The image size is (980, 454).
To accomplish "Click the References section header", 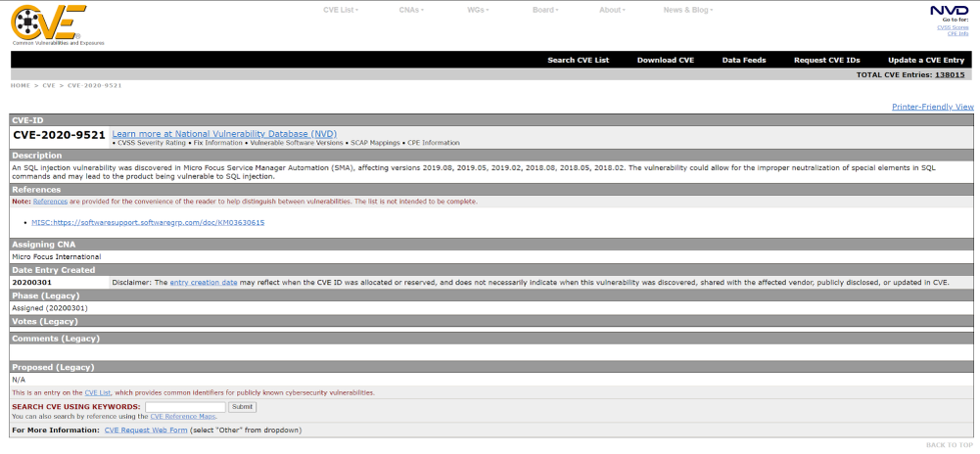I will [x=491, y=189].
